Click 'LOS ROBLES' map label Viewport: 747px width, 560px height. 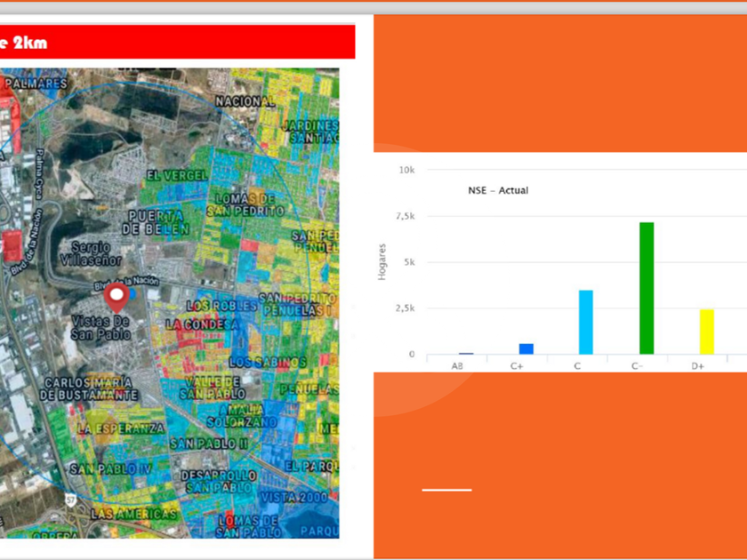pos(222,306)
